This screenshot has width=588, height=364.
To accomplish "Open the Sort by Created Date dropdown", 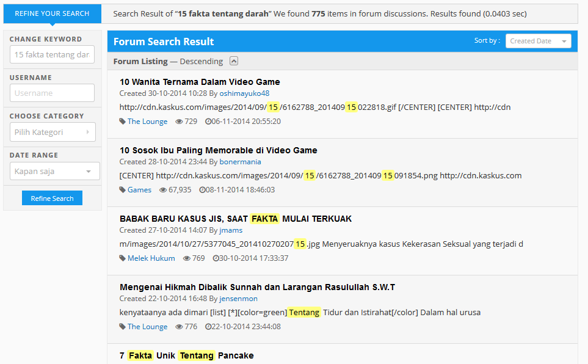I will (x=538, y=41).
